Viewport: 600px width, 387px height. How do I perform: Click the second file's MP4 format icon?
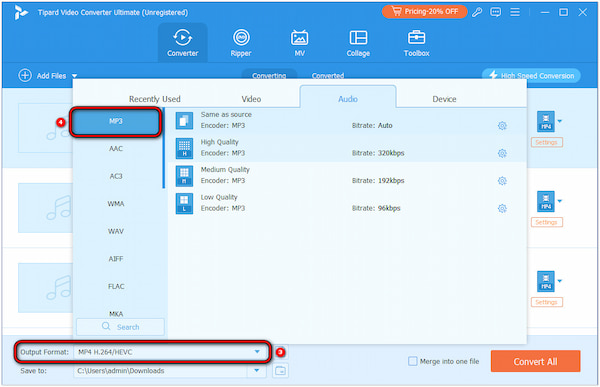click(546, 202)
